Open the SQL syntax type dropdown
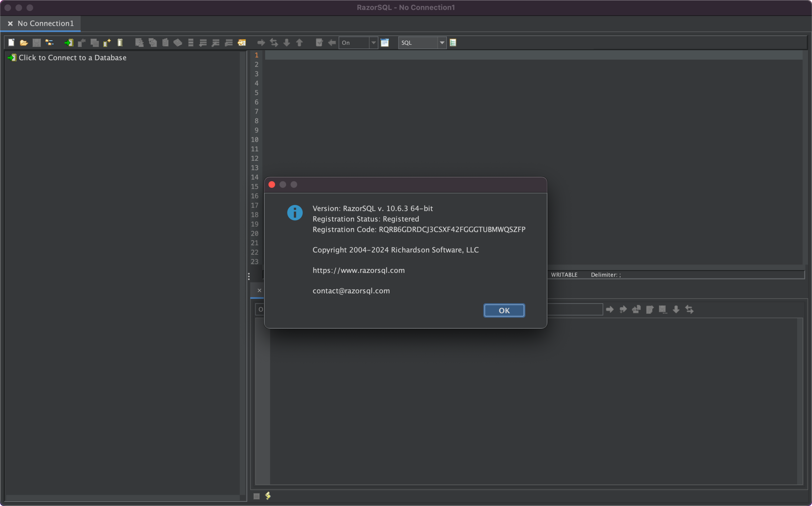Viewport: 812px width, 506px height. 442,43
